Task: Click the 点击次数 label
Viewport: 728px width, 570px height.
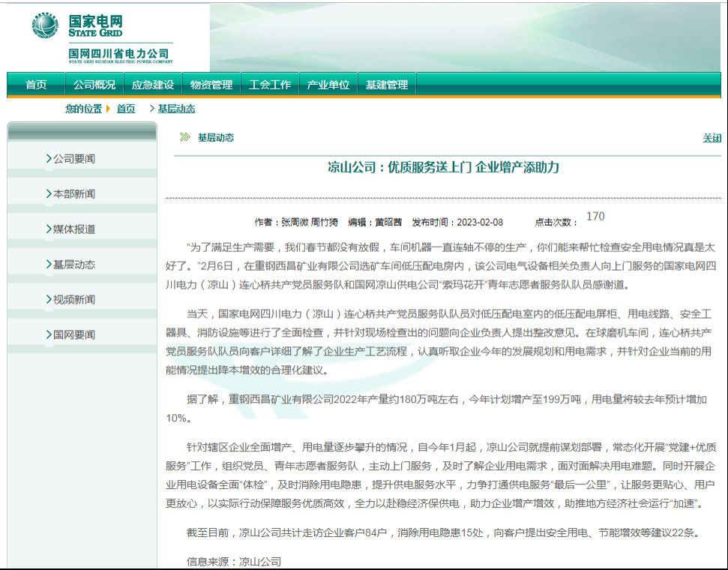Action: coord(556,223)
